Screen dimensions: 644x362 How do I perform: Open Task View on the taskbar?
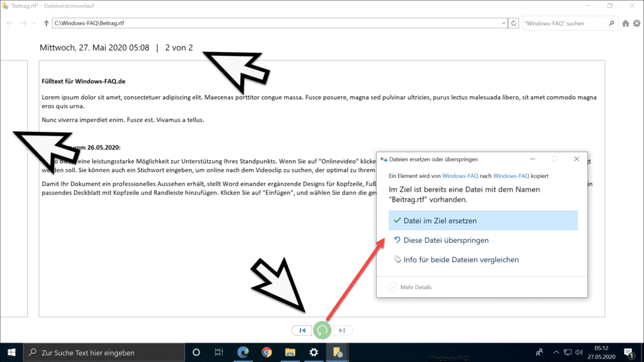coord(219,353)
